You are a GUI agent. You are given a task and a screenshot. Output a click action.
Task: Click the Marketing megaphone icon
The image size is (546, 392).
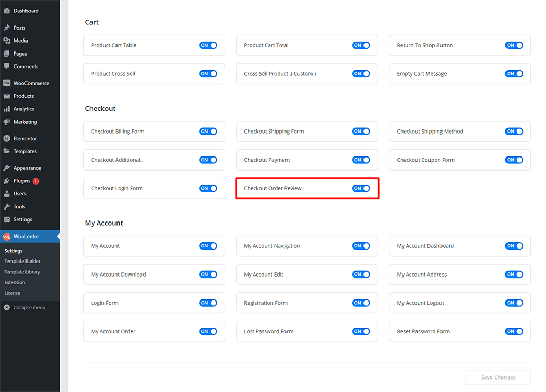tap(6, 122)
